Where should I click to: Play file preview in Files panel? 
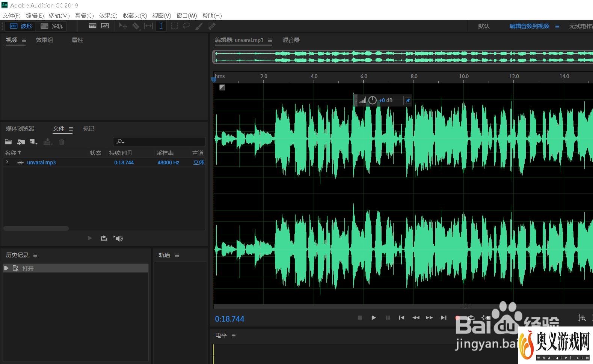click(90, 238)
